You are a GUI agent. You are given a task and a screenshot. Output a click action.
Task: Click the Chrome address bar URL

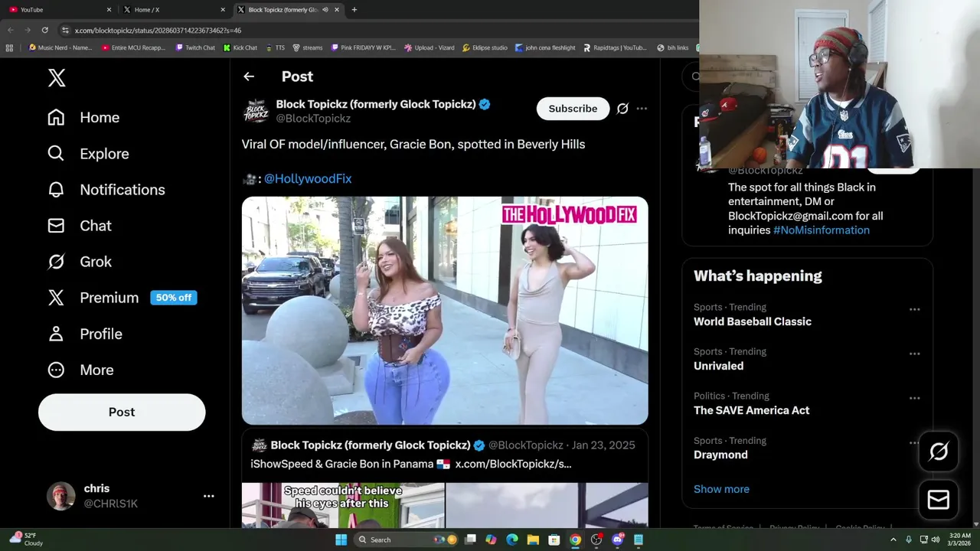click(x=158, y=30)
